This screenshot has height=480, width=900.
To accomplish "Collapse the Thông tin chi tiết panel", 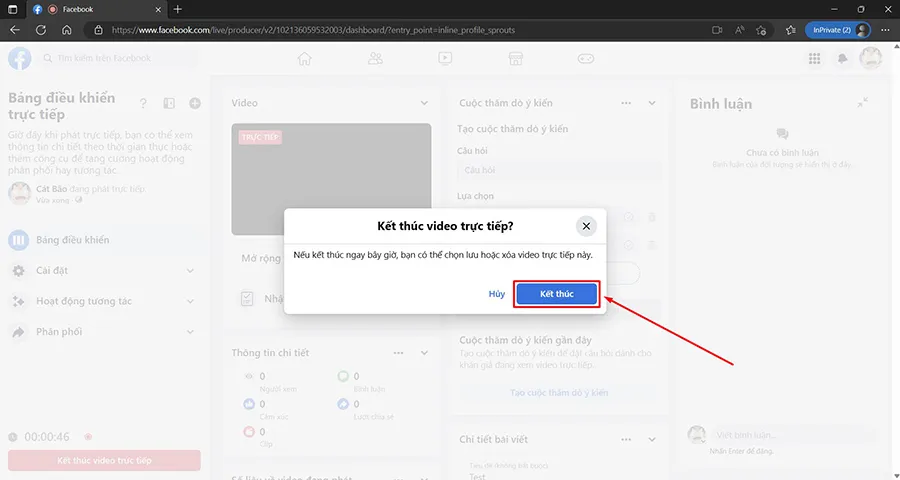I will [x=424, y=353].
